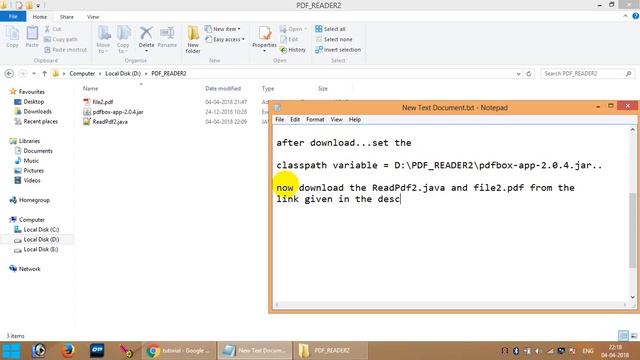
Task: Sort files by the Size column
Action: pos(323,88)
